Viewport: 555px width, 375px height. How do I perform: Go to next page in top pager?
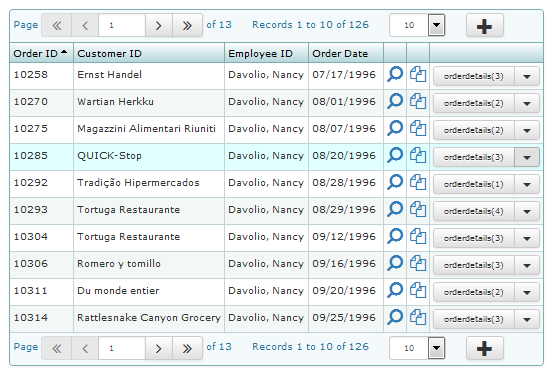(x=159, y=25)
